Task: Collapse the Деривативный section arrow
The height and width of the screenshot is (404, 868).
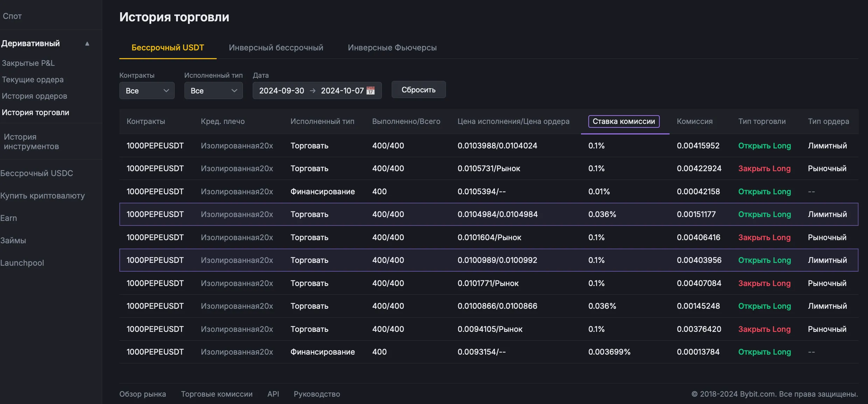Action: click(x=87, y=44)
